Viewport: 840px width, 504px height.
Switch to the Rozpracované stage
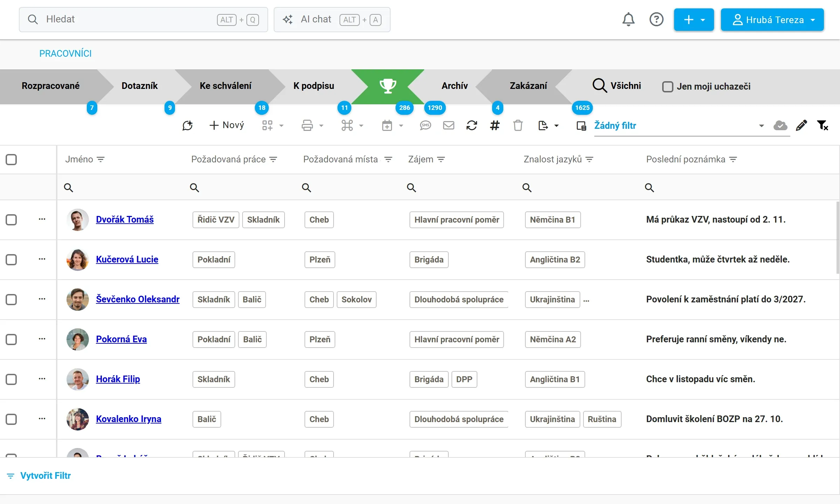point(51,86)
